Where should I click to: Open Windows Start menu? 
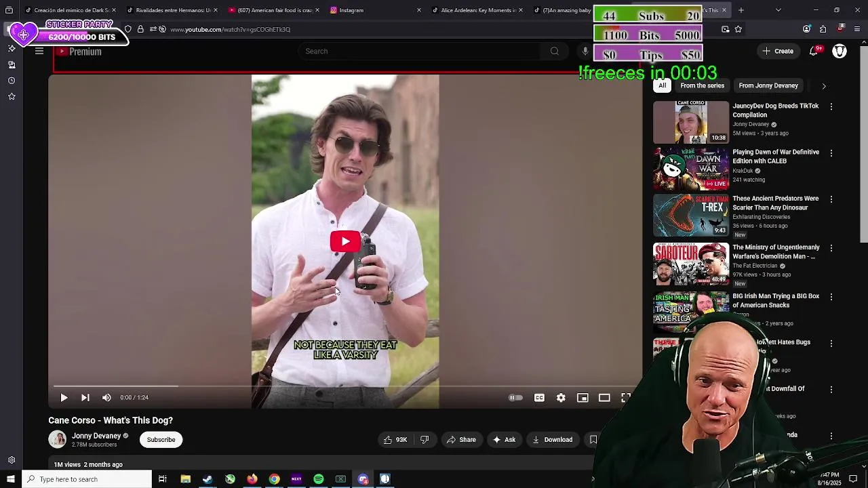coord(11,479)
